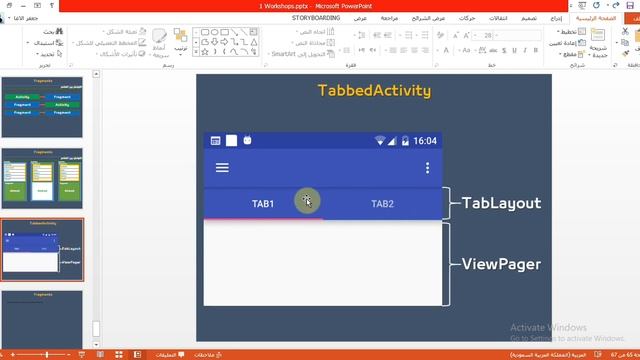Select the TabbedActivity slide thumbnail

point(42,250)
